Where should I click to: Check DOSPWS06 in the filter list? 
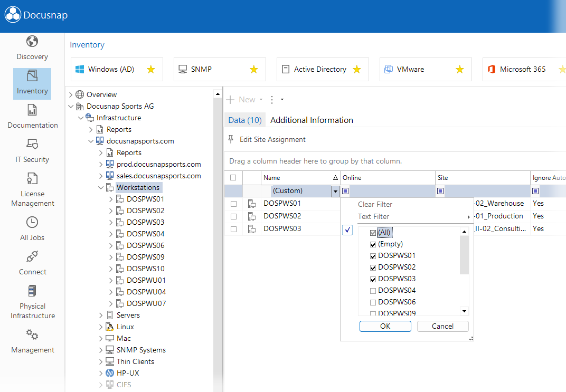coord(373,302)
